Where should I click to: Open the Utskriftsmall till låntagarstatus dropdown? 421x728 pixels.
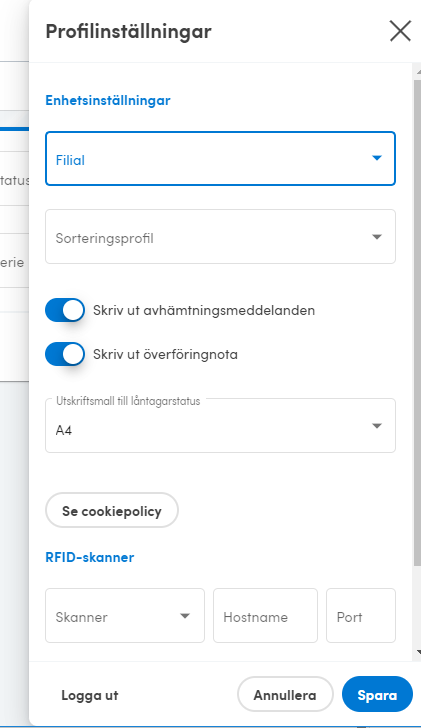(x=220, y=426)
